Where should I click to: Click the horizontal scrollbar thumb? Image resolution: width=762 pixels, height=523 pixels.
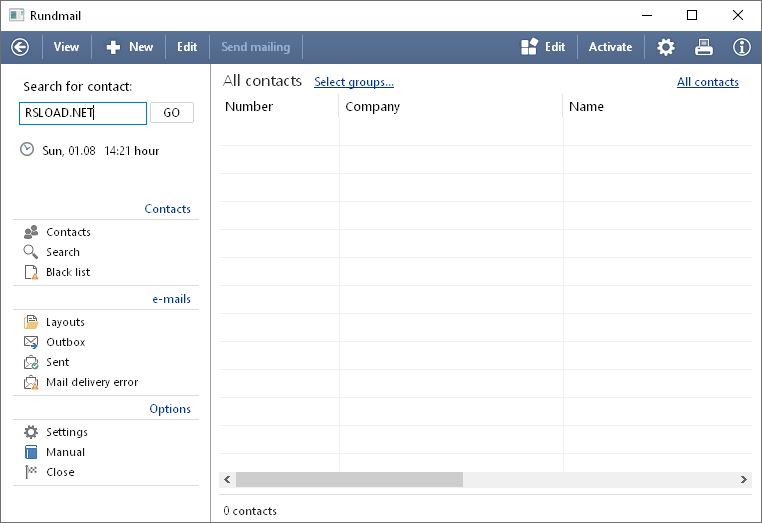pos(349,479)
